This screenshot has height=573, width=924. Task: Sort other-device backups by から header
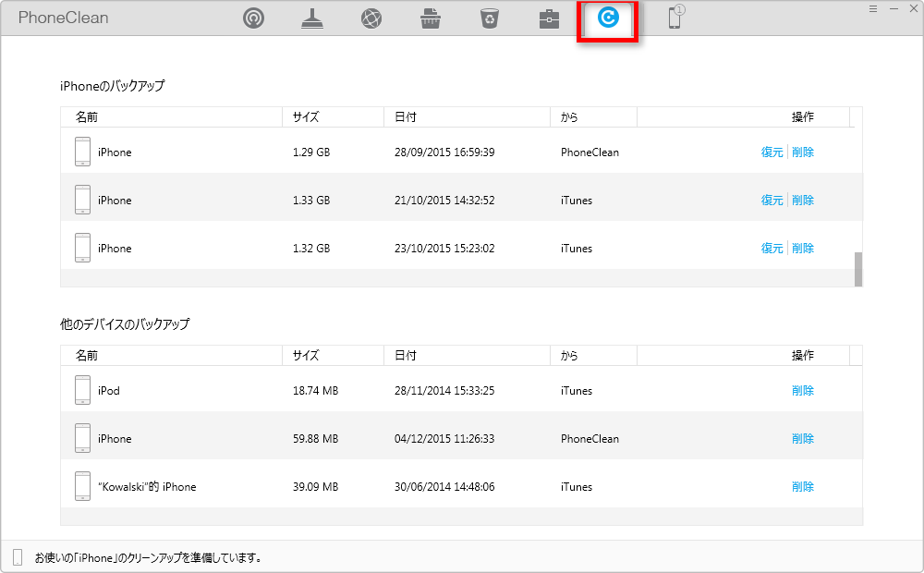[593, 356]
